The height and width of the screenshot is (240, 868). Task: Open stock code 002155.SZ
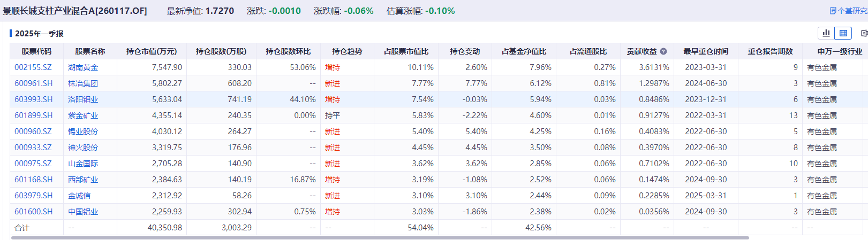(x=33, y=67)
